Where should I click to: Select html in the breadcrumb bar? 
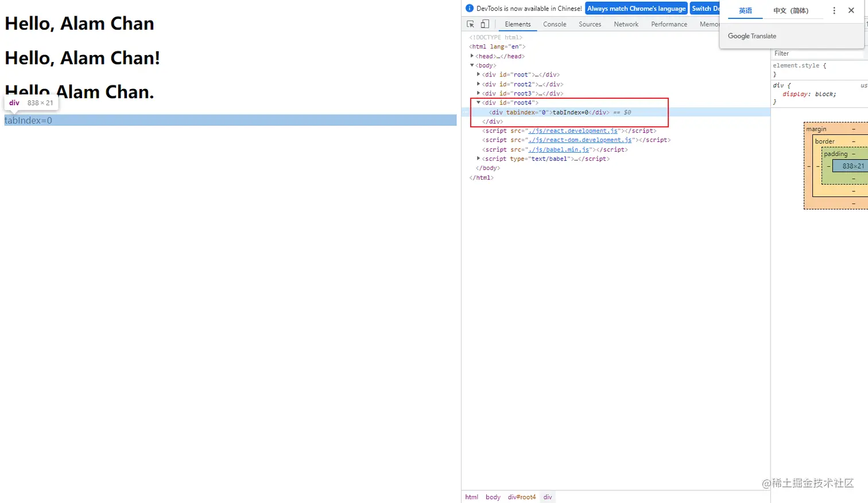471,497
